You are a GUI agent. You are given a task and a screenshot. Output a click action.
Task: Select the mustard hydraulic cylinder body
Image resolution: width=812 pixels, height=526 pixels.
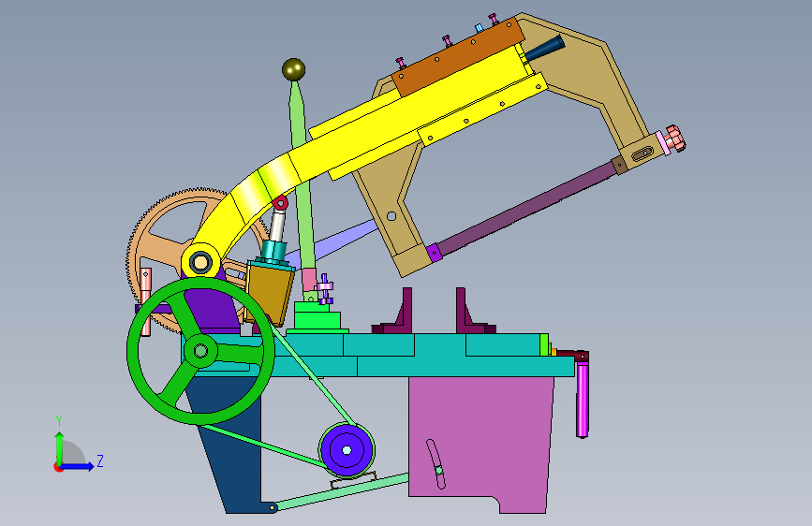tap(270, 293)
